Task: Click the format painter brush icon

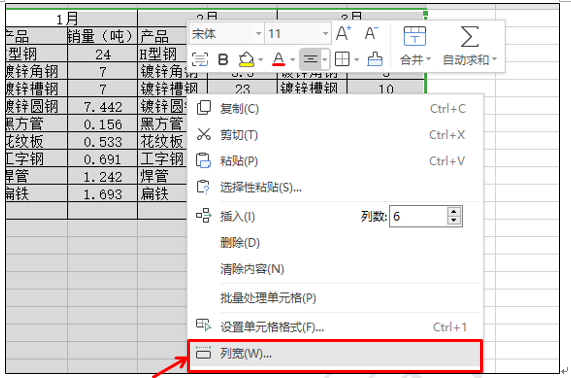Action: 375,59
